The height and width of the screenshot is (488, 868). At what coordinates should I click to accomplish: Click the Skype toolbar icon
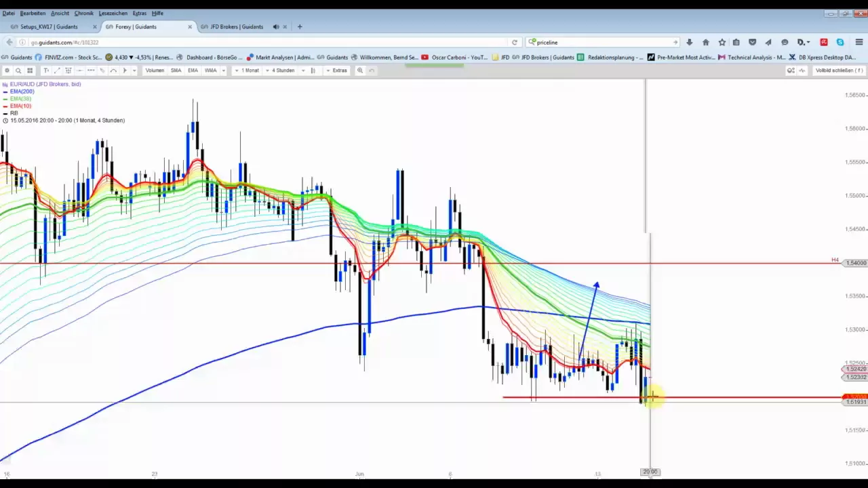[x=840, y=42]
